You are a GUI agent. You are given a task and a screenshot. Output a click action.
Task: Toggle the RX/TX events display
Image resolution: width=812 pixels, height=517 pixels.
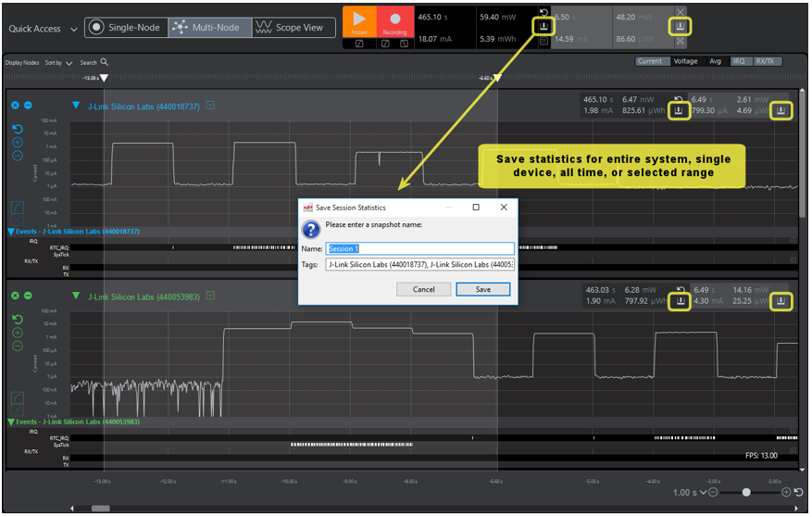point(766,61)
